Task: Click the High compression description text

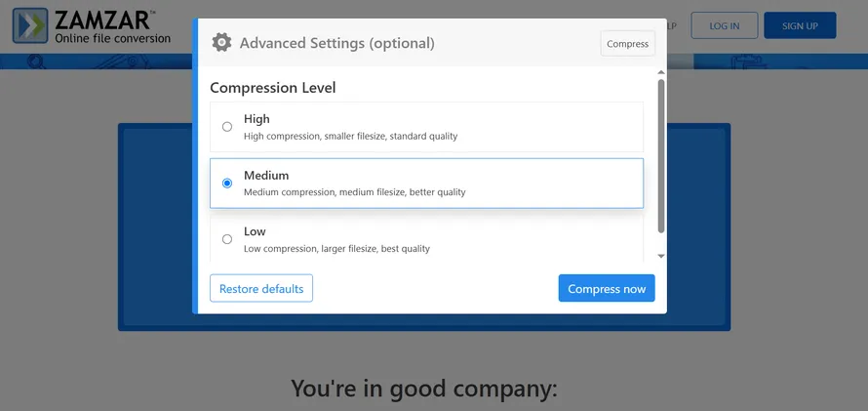Action: [x=350, y=137]
